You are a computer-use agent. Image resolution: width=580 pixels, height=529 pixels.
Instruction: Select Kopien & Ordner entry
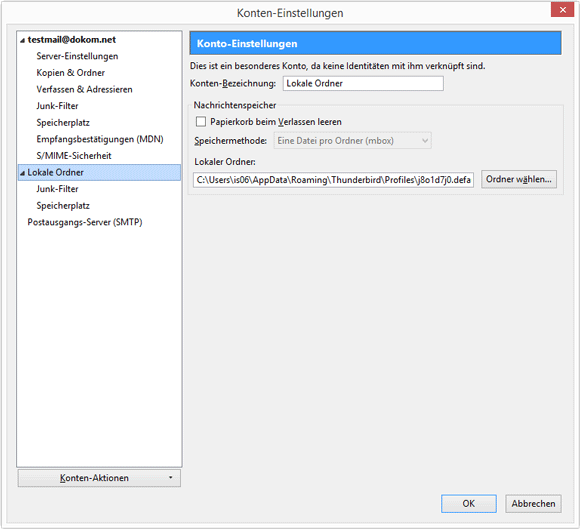point(71,73)
